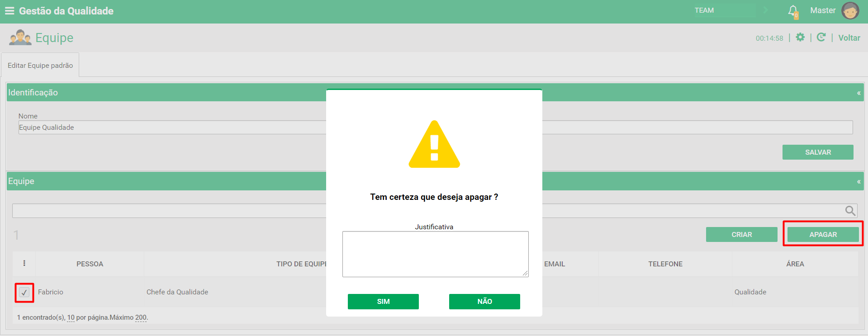Sort by ÁREA column header
Viewport: 868px width, 336px height.
[x=795, y=264]
